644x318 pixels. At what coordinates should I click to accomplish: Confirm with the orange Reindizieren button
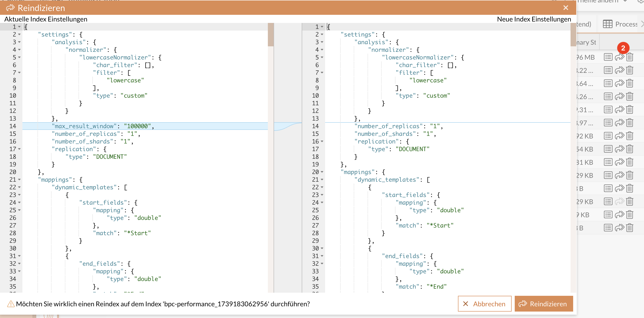tap(544, 304)
